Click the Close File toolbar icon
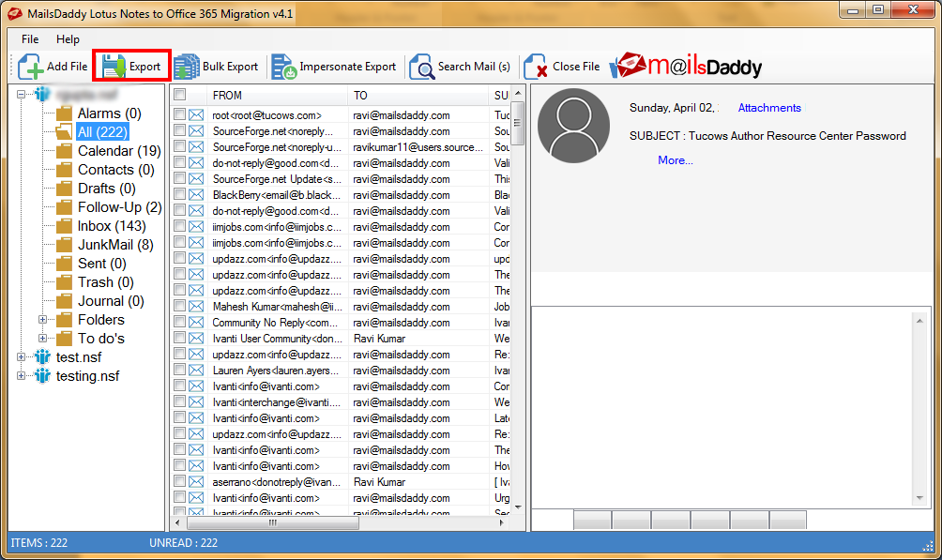 [x=536, y=67]
